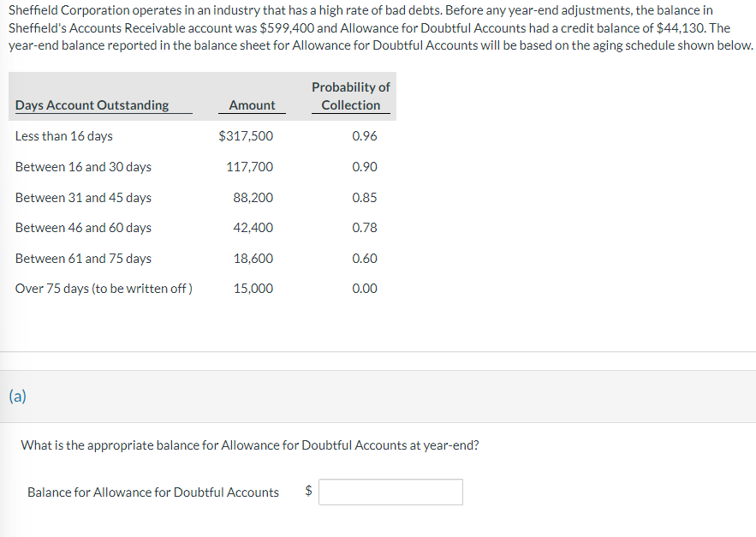Click the 88,200 amount cell
Screen dimensions: 756x537
[253, 198]
